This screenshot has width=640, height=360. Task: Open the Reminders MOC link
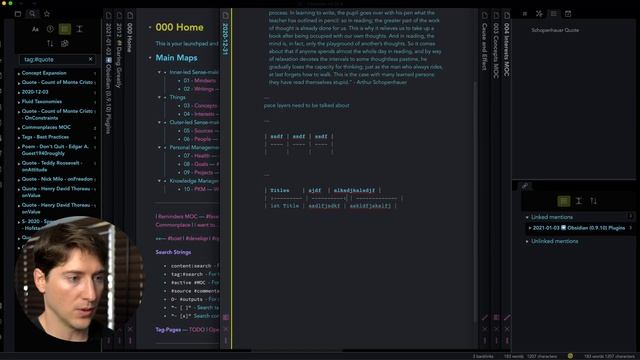(x=178, y=216)
